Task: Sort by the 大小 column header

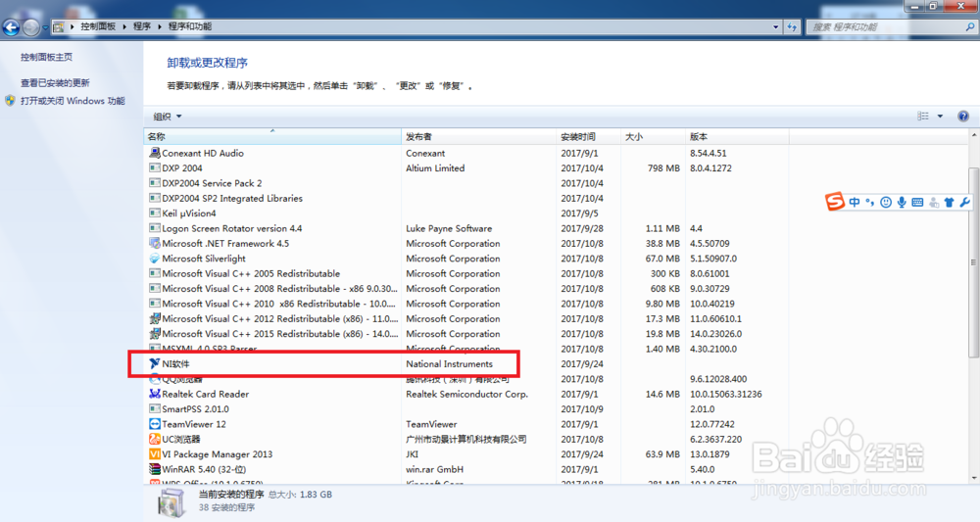Action: pyautogui.click(x=653, y=136)
